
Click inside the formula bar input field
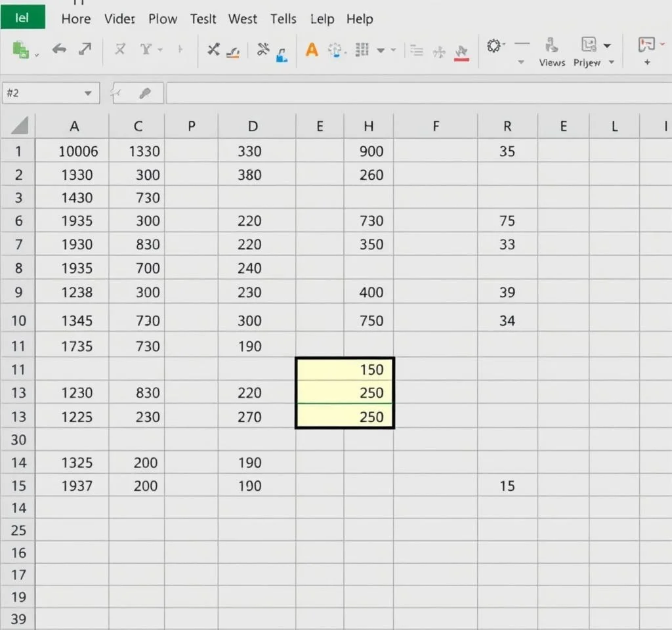pos(413,94)
